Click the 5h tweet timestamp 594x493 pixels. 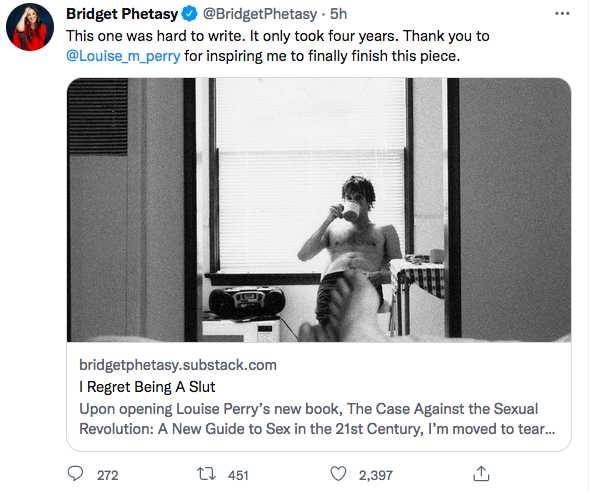338,14
